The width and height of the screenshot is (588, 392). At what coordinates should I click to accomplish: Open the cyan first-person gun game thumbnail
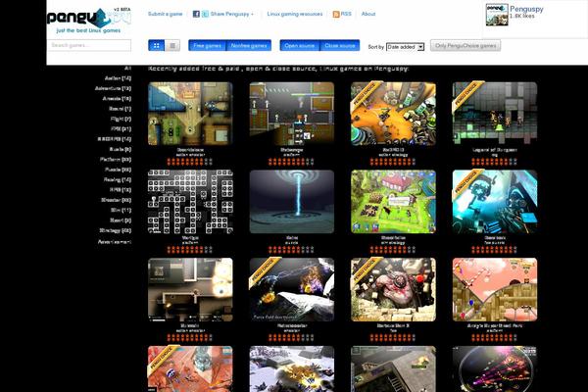[x=495, y=202]
